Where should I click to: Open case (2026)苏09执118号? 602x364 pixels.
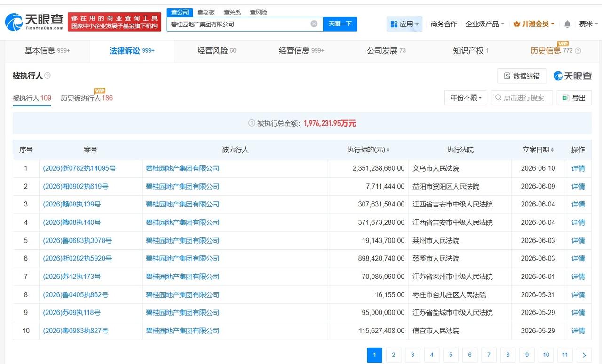pos(72,312)
